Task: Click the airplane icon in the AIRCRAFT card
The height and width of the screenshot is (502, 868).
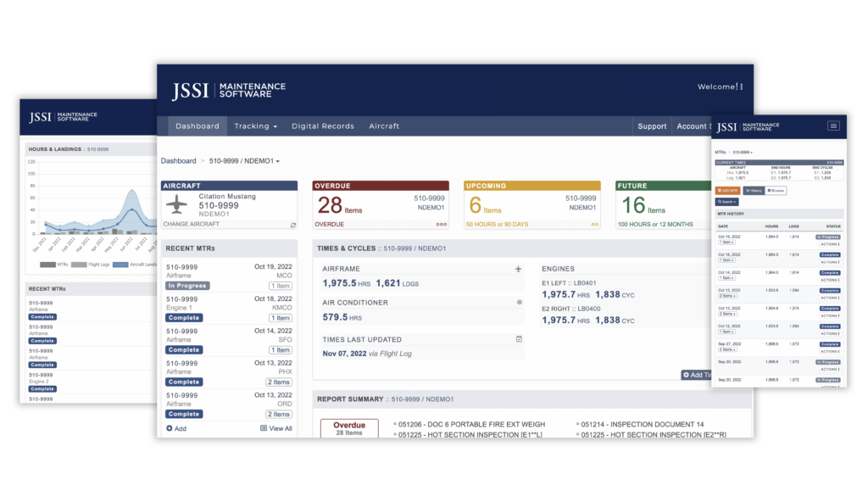Action: coord(176,204)
